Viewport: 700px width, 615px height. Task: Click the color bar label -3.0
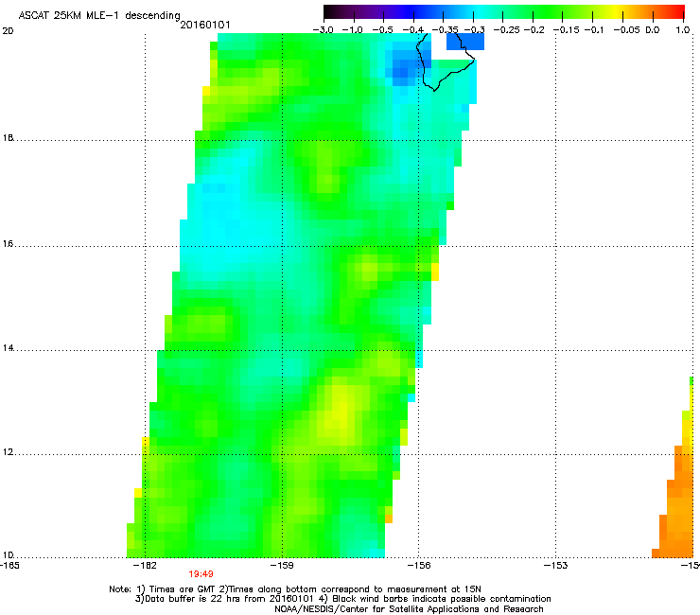pyautogui.click(x=323, y=30)
